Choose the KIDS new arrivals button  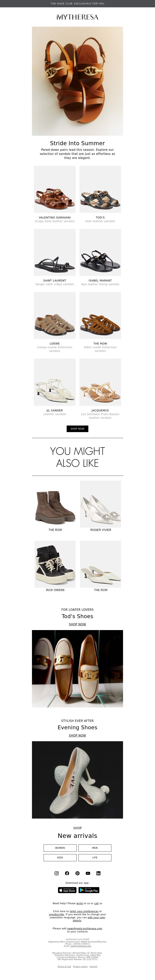60,857
